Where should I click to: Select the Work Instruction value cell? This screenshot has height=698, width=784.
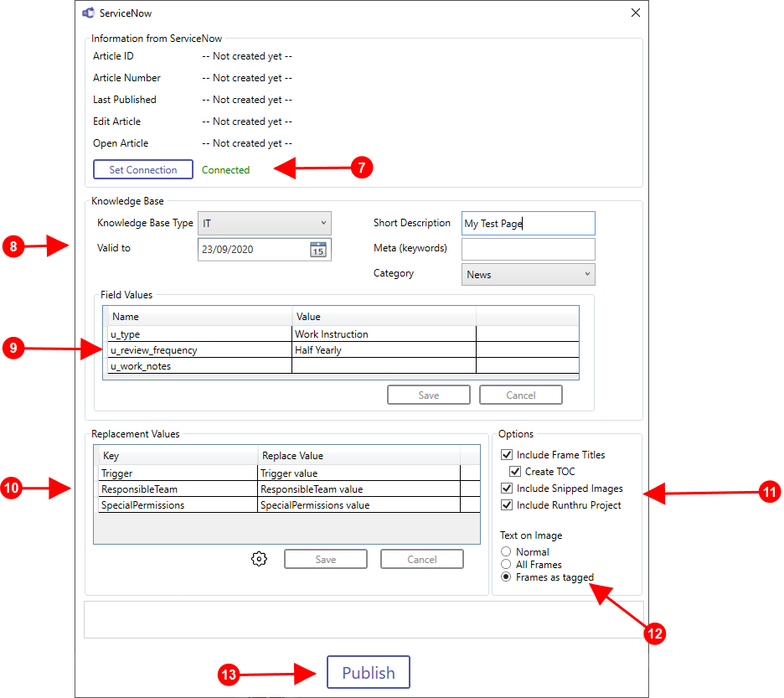click(384, 334)
